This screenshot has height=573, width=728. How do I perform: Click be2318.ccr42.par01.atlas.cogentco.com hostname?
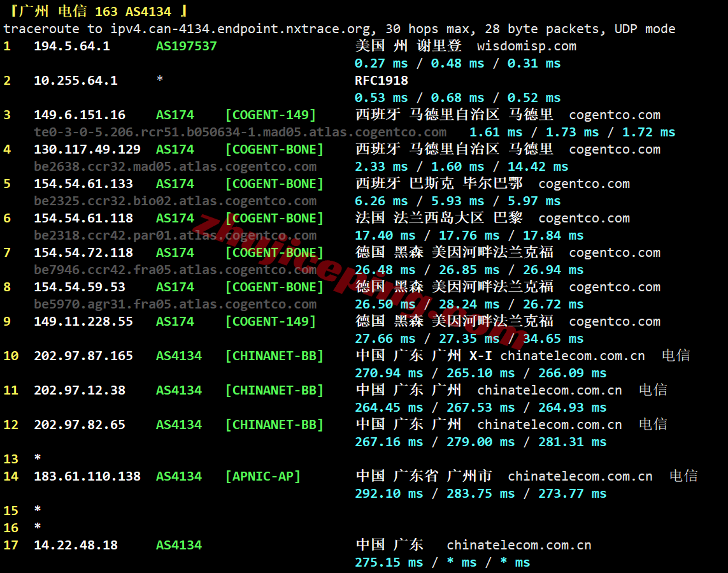tap(175, 235)
